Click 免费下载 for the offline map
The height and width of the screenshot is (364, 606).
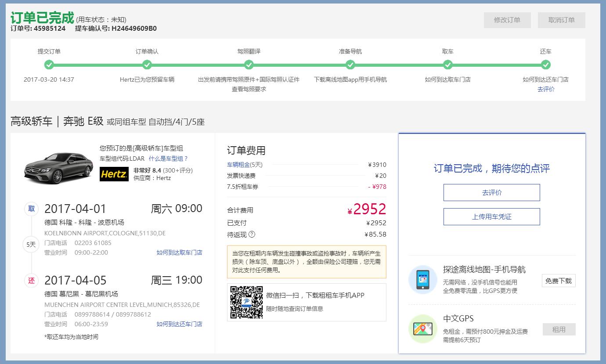tap(558, 281)
